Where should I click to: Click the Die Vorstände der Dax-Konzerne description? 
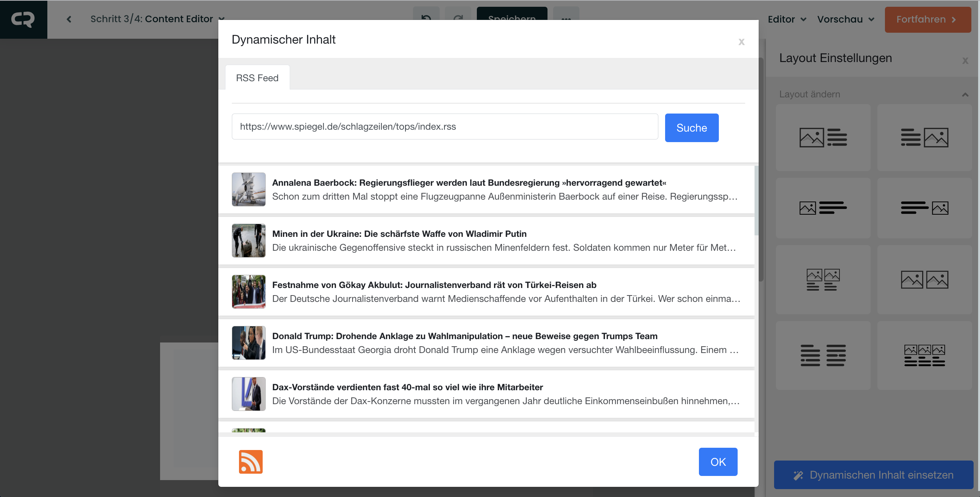[x=506, y=401]
